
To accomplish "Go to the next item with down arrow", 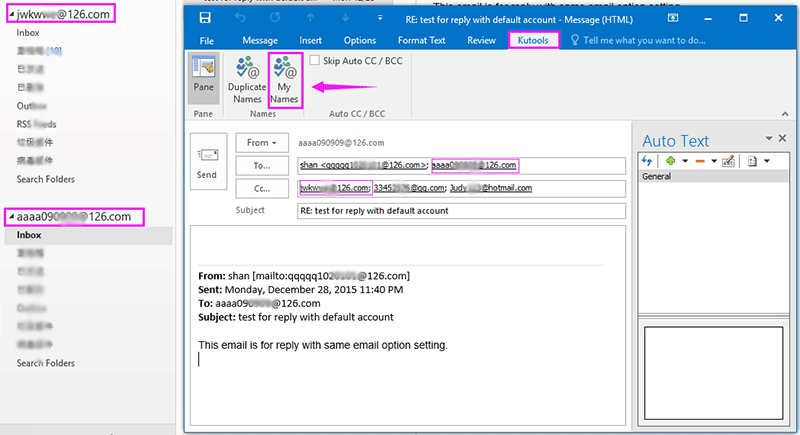I will click(345, 17).
